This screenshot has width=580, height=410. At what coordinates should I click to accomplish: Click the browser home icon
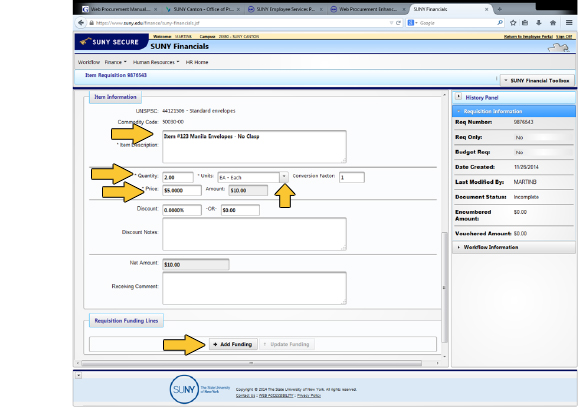pos(553,23)
